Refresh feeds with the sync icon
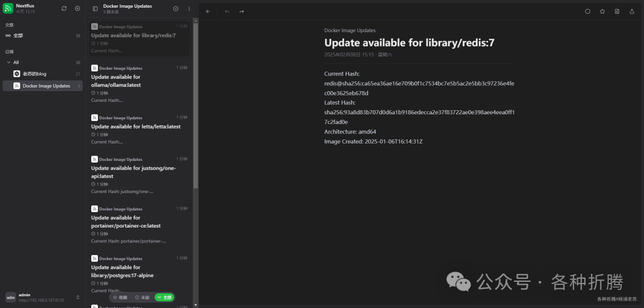Viewport: 644px width, 308px height. 64,8
